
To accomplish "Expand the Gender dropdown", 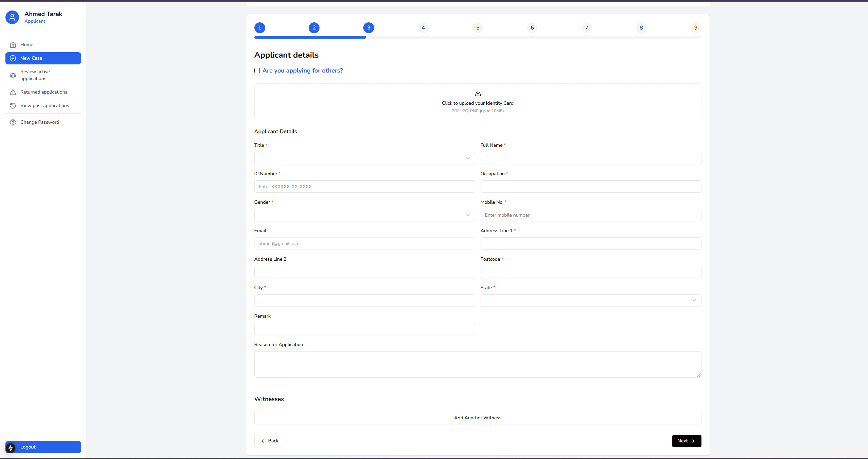I will [364, 215].
